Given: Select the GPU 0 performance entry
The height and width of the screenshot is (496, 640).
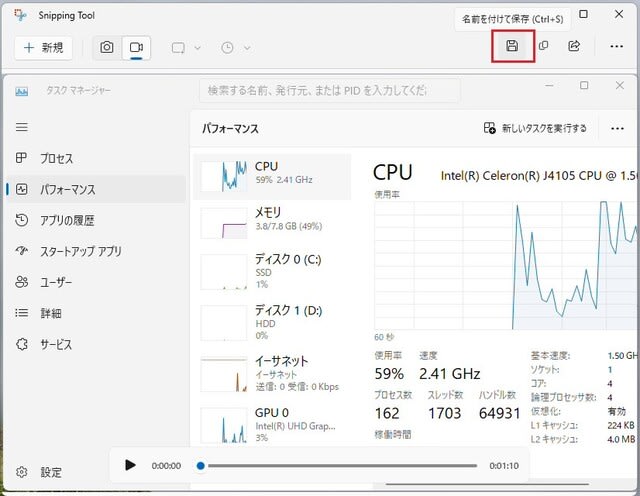Looking at the screenshot, I should (272, 425).
